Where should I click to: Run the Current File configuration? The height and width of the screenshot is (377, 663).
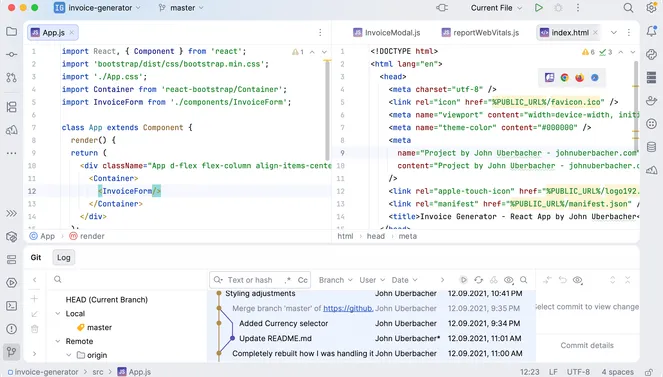pyautogui.click(x=538, y=8)
